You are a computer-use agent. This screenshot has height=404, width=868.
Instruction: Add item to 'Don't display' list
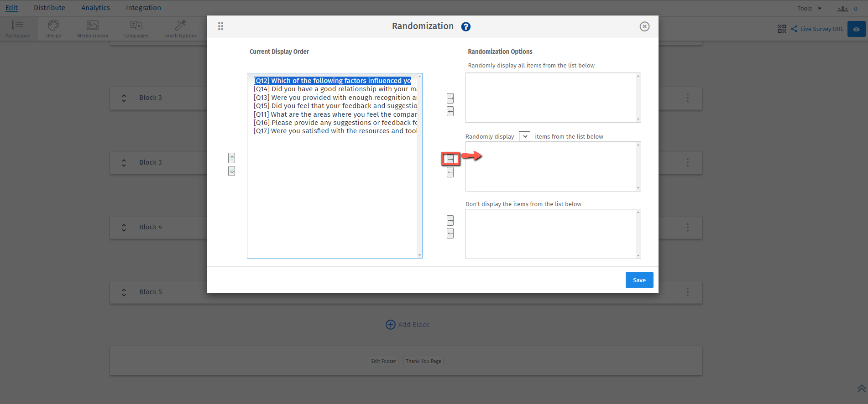450,220
